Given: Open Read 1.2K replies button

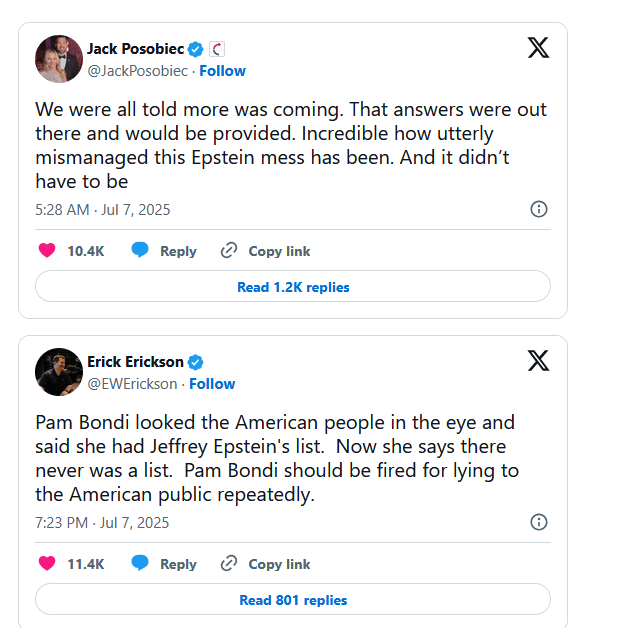Looking at the screenshot, I should 293,287.
